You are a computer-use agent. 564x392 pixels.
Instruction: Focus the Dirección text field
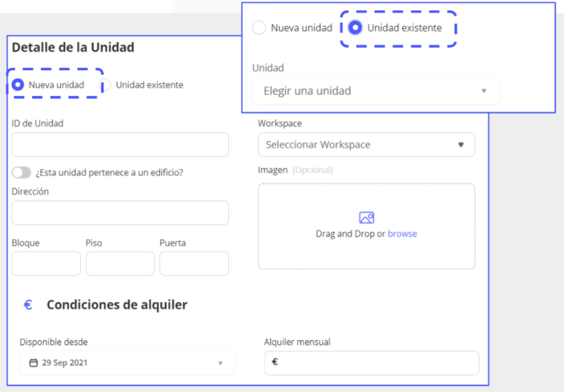tap(120, 213)
